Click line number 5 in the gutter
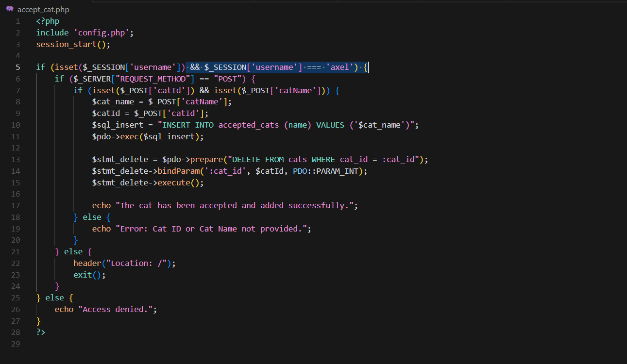Image resolution: width=627 pixels, height=364 pixels. coord(18,67)
